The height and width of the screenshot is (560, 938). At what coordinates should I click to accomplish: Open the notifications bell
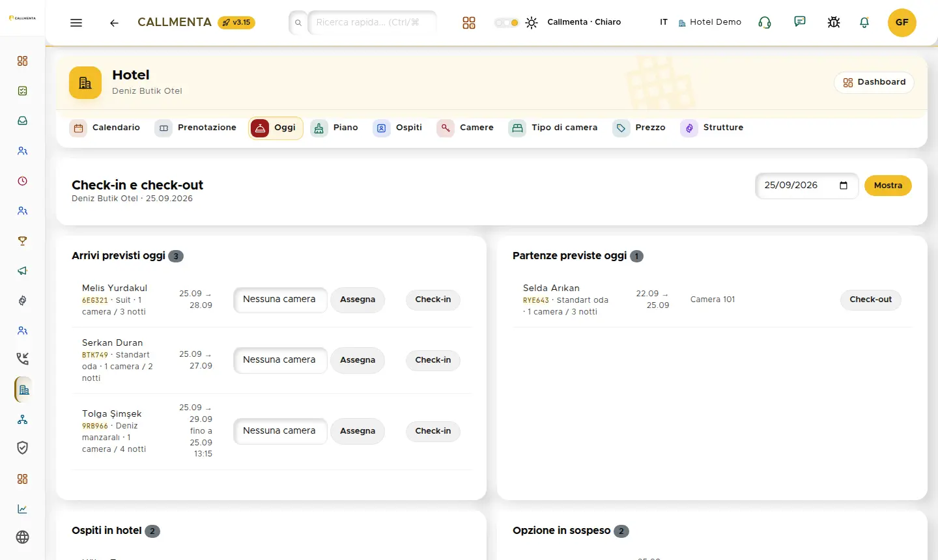pos(864,23)
